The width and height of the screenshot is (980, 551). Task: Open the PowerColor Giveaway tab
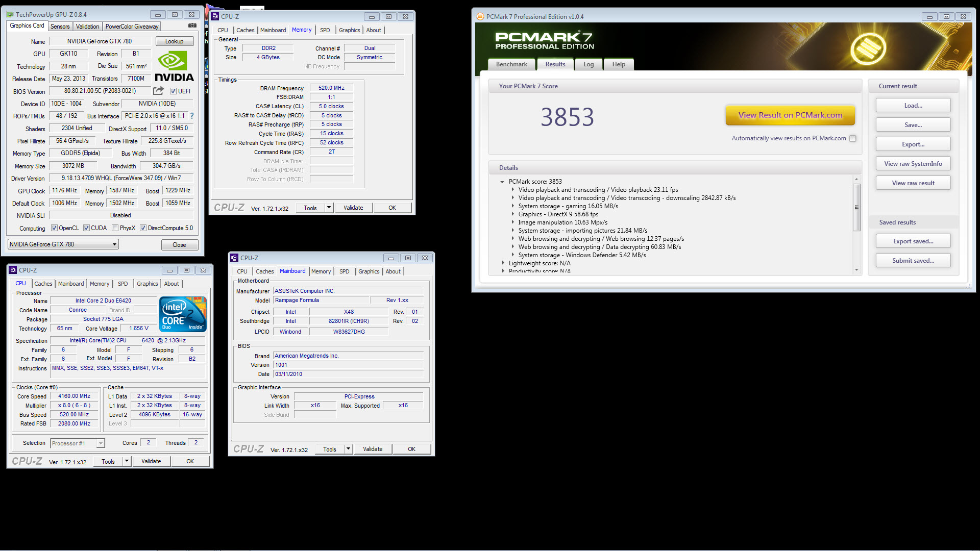click(x=132, y=27)
